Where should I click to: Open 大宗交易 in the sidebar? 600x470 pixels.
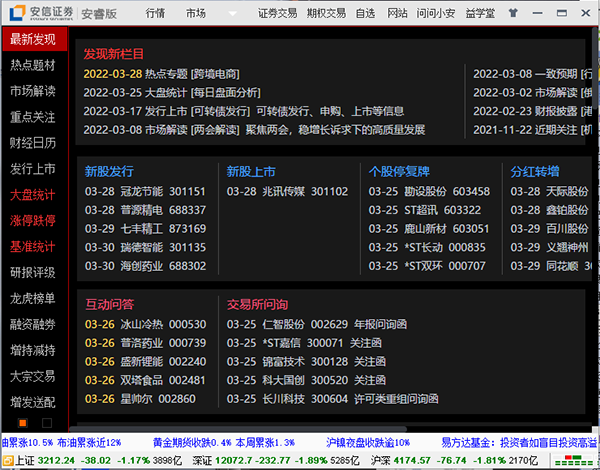coord(33,376)
